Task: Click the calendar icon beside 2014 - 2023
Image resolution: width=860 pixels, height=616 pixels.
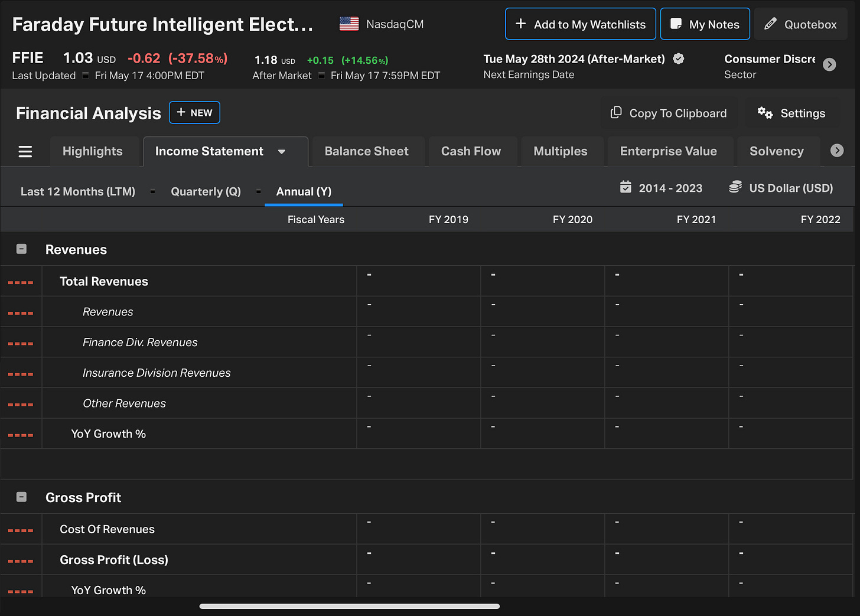Action: click(626, 187)
